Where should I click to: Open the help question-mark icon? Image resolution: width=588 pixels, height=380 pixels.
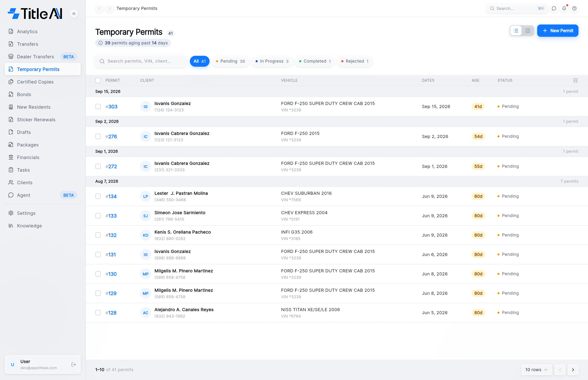click(x=574, y=8)
